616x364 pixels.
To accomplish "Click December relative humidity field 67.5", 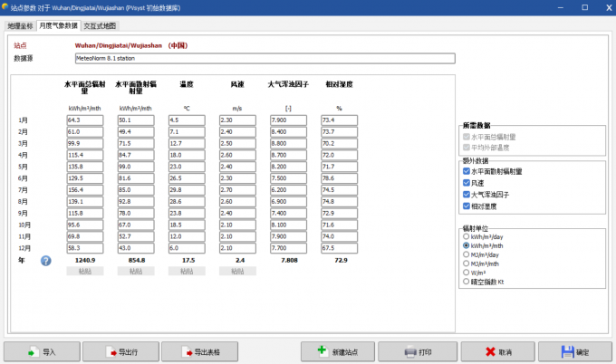I will point(340,248).
